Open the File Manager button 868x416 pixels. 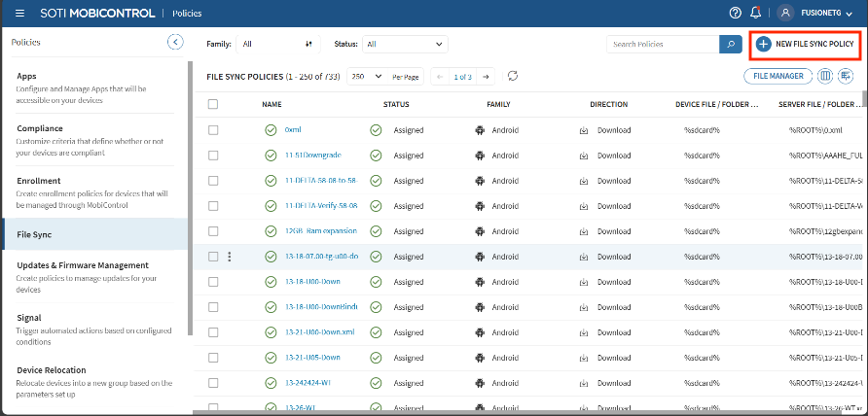point(778,76)
